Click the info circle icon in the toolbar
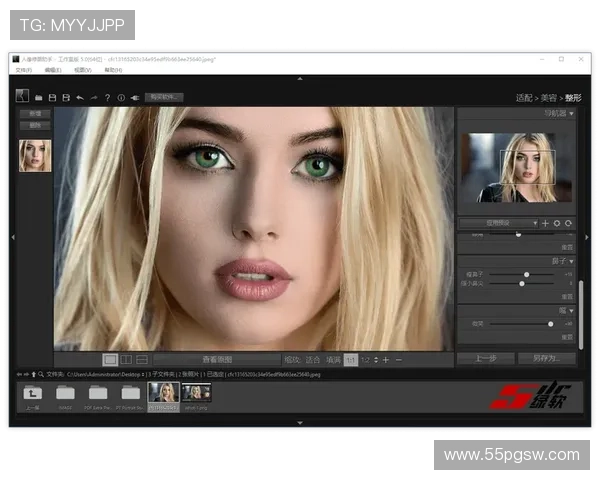 (120, 98)
